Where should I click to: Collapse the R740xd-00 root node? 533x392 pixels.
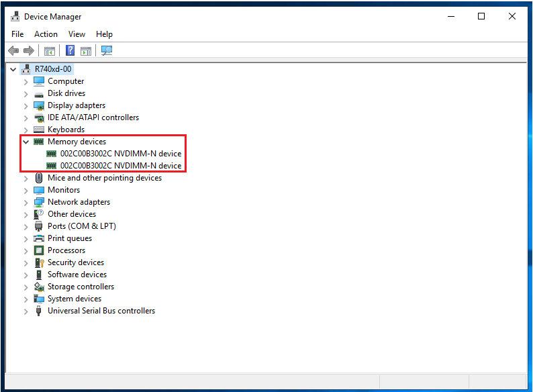pyautogui.click(x=13, y=69)
